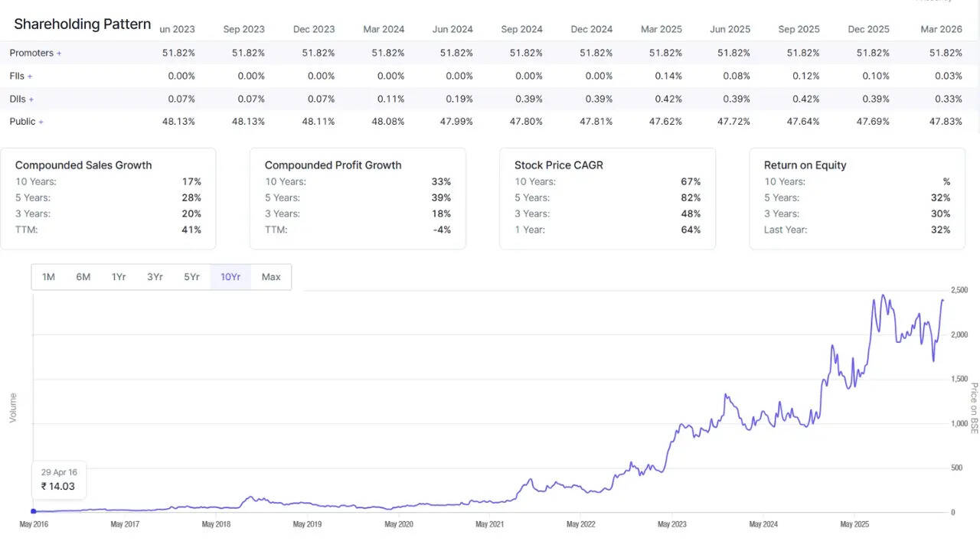Click the Sep 2023 column header
980x551 pixels.
(243, 29)
